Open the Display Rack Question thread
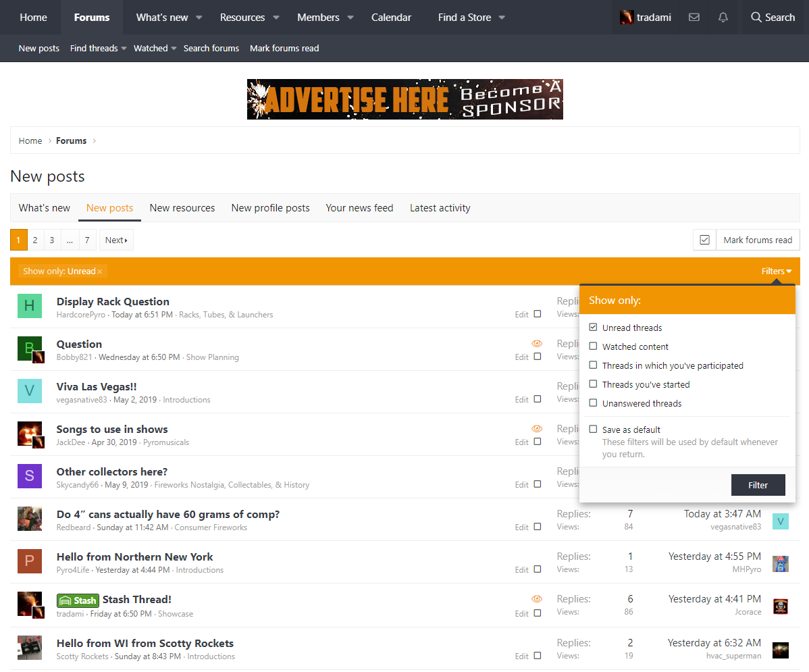The image size is (809, 672). click(113, 301)
